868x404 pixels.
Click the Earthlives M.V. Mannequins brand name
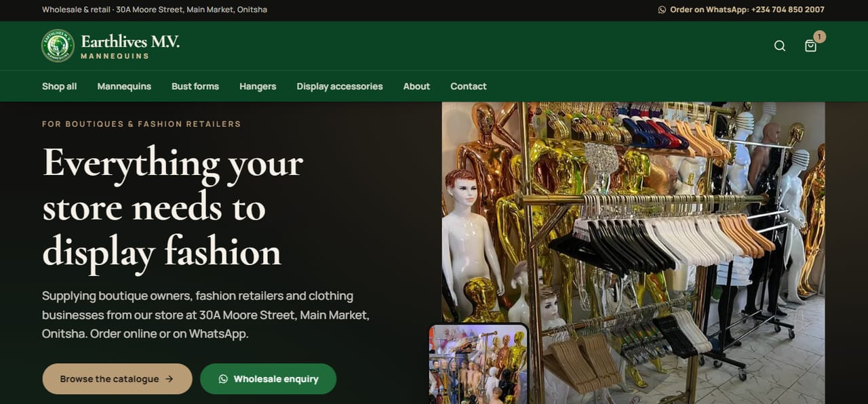pos(130,47)
